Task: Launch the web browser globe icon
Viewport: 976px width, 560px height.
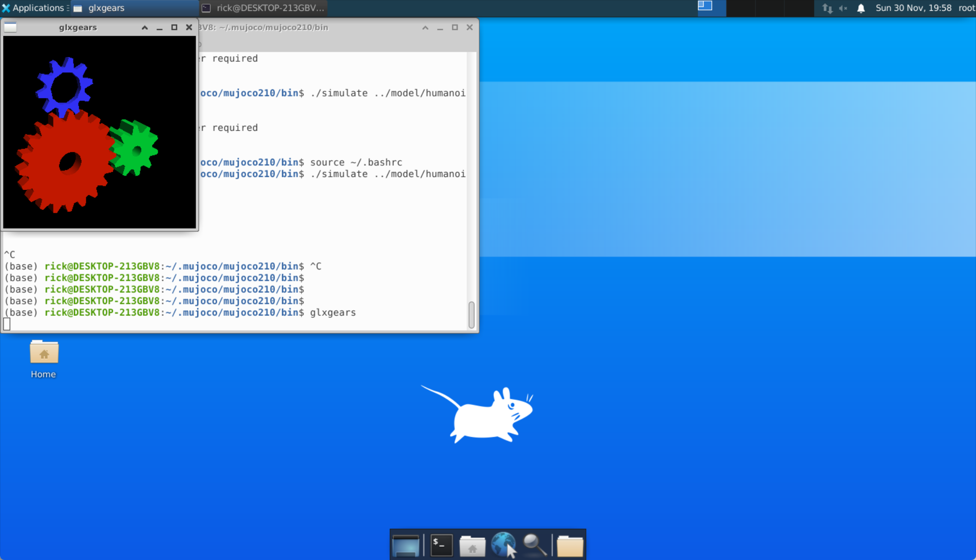Action: [x=503, y=544]
